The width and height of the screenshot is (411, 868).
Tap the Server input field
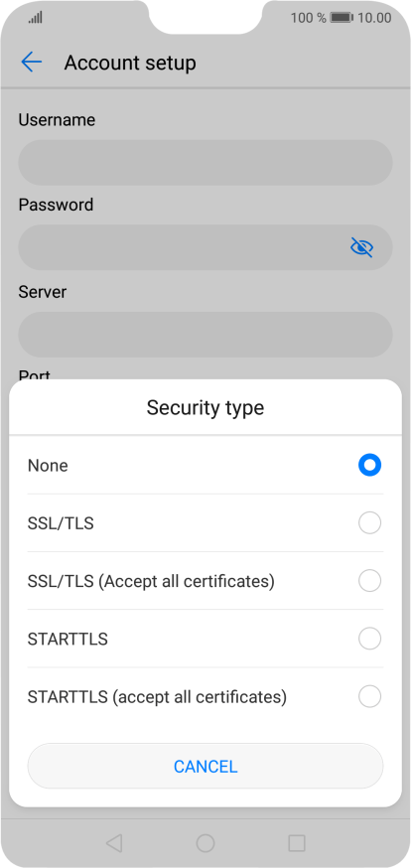[x=205, y=335]
